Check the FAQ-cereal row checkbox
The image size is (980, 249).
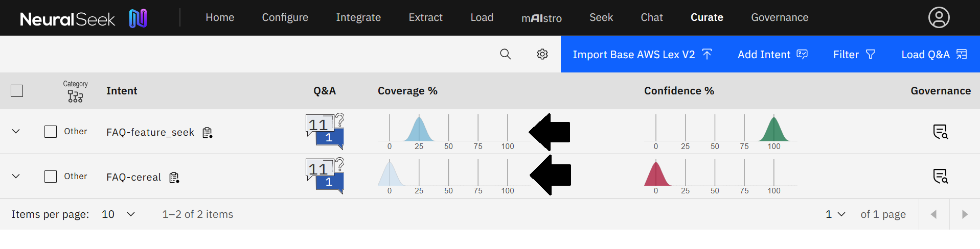[51, 177]
